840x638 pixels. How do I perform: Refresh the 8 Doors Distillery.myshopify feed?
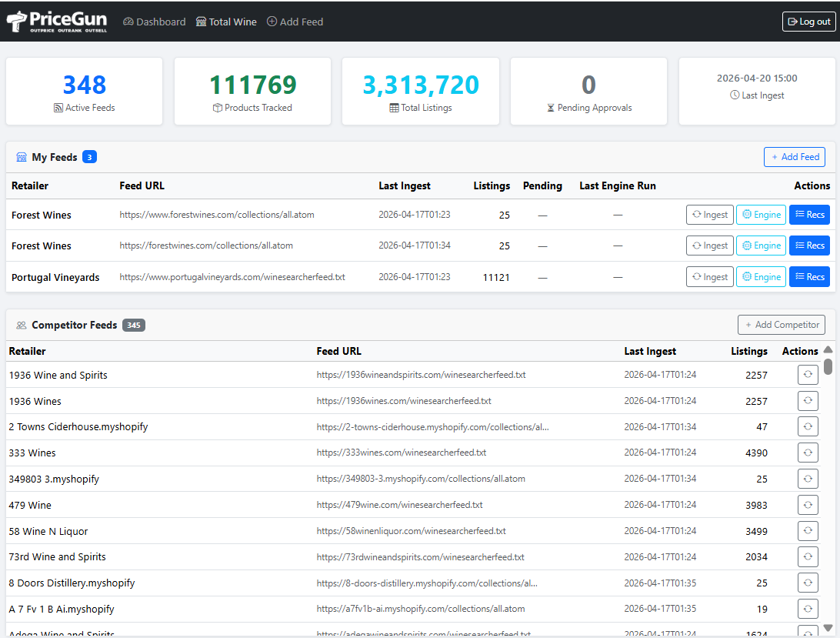808,583
